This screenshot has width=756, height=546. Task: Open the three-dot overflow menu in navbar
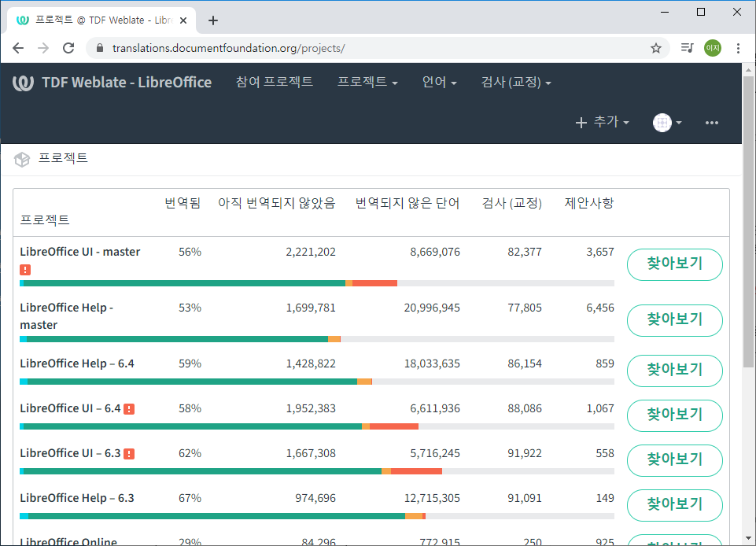(x=712, y=123)
